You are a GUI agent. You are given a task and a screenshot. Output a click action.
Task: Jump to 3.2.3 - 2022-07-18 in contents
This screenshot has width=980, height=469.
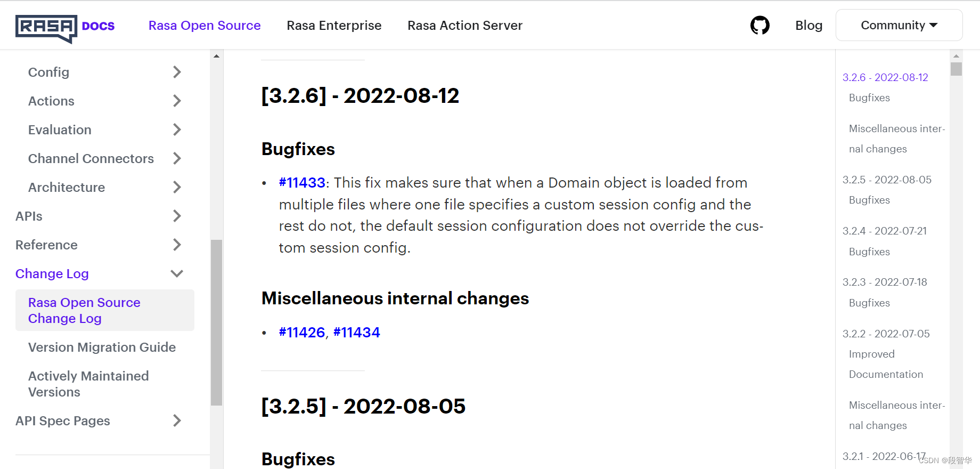click(885, 282)
